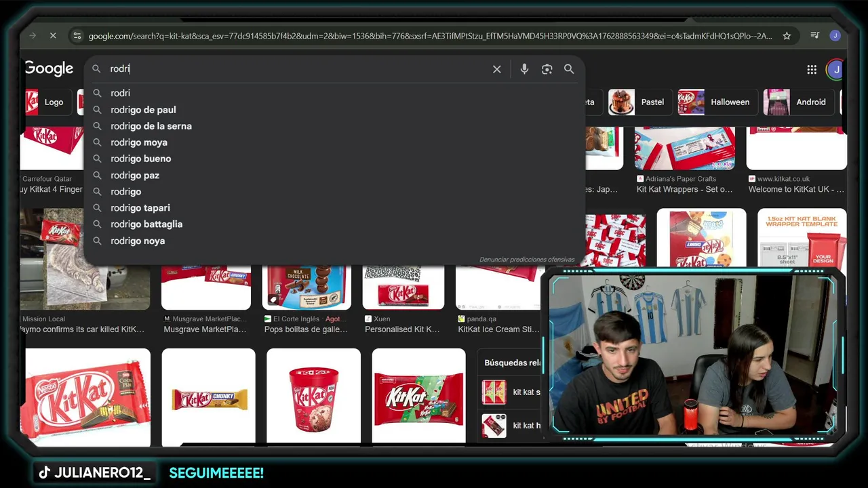Click the 'SEGUIMEEEEE!' overlay text

pos(216,473)
